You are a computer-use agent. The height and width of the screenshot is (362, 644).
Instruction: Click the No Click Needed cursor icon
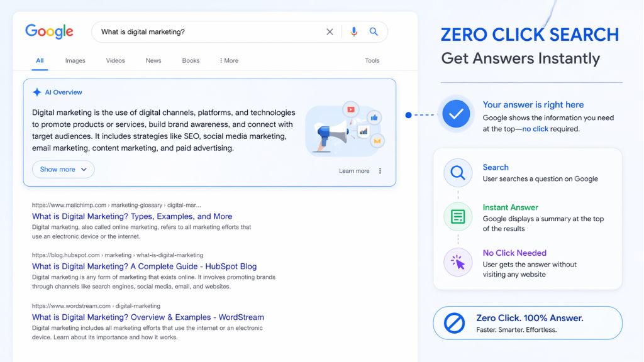tap(458, 262)
